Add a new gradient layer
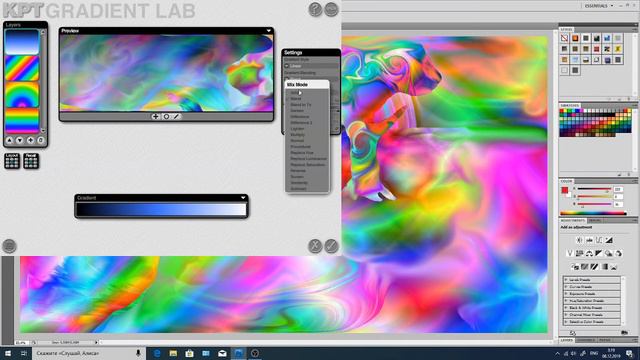Viewport: 640px width, 360px height. (x=30, y=140)
